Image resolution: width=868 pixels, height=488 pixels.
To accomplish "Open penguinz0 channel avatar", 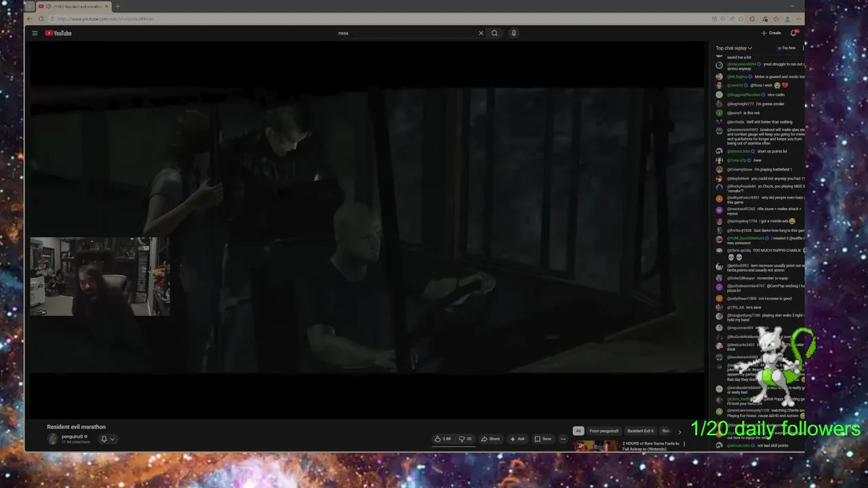I will 52,439.
